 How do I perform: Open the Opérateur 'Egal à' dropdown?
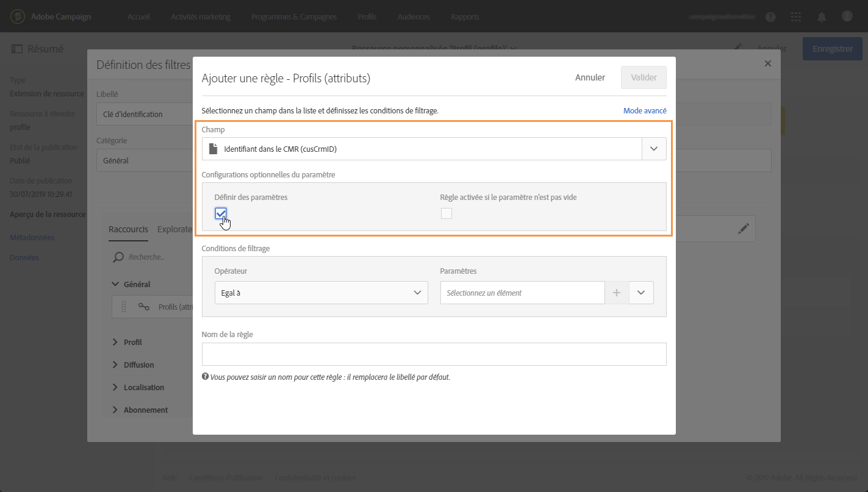[x=321, y=293]
